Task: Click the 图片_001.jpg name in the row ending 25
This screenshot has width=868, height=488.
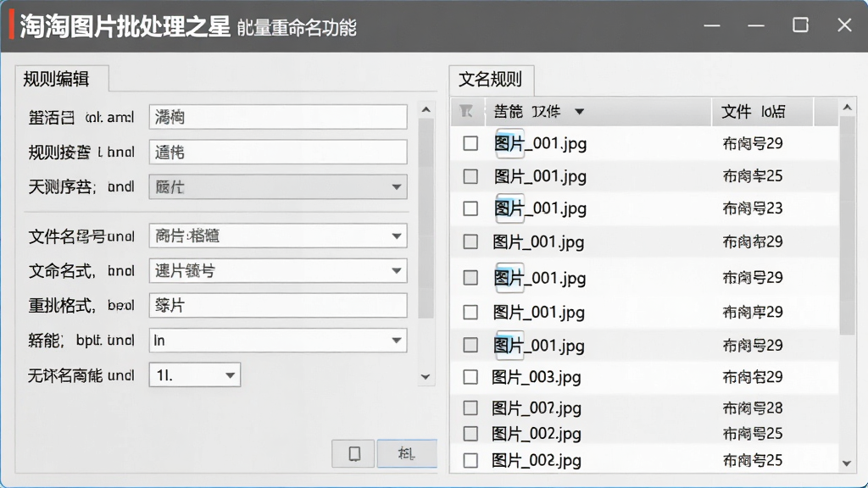Action: (540, 176)
